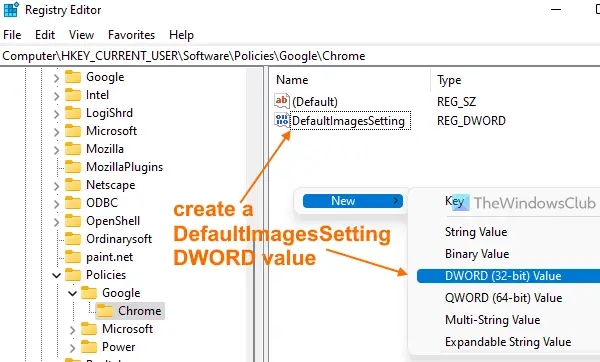Click the Chrome folder icon
This screenshot has width=600, height=362.
click(x=105, y=311)
